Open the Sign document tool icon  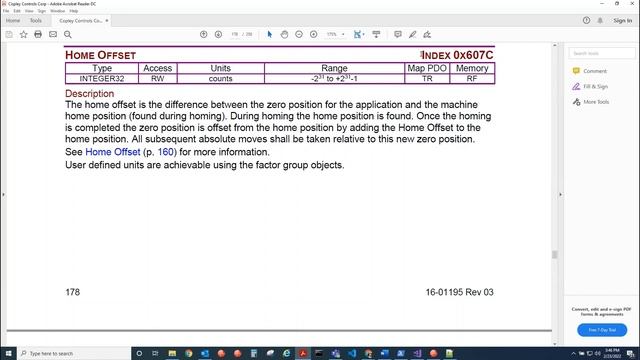[x=427, y=34]
